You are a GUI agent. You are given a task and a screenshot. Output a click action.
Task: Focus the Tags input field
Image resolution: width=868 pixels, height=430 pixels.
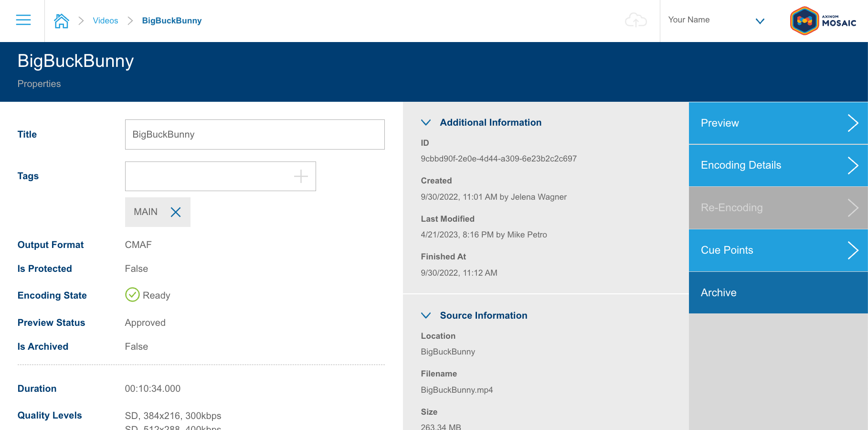tap(209, 176)
